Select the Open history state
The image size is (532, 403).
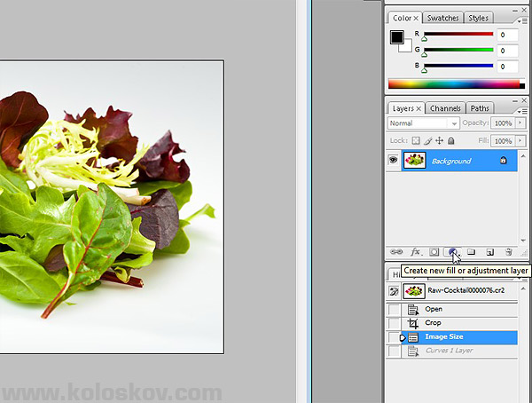(459, 310)
